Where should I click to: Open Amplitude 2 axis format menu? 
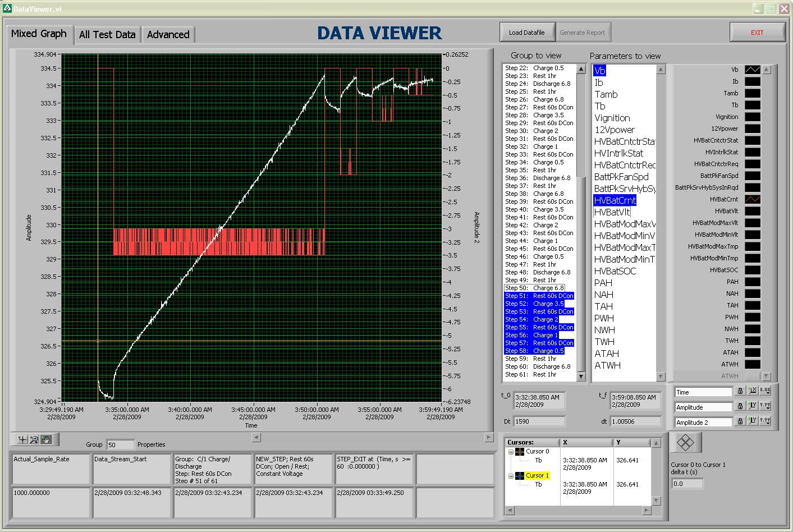point(765,421)
